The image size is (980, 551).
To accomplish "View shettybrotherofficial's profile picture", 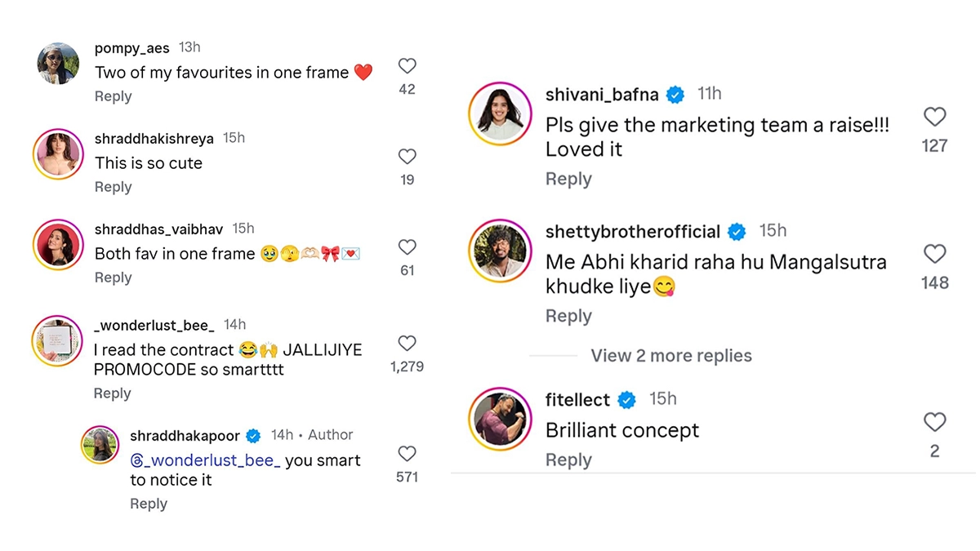I will coord(500,251).
